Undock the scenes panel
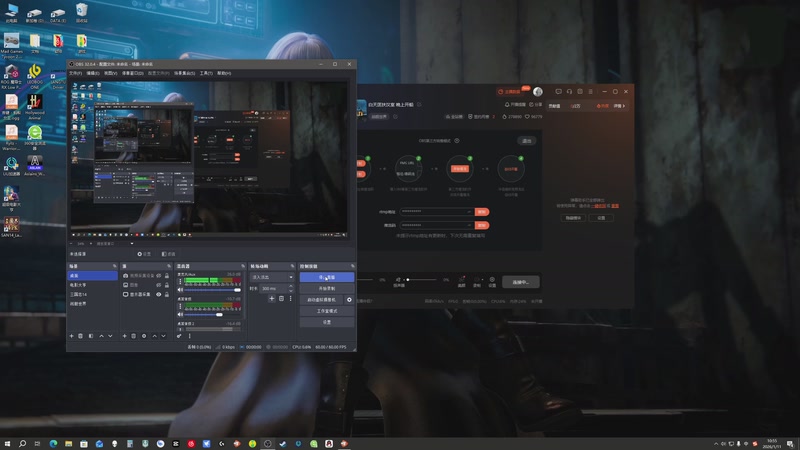The width and height of the screenshot is (800, 450). coord(114,266)
